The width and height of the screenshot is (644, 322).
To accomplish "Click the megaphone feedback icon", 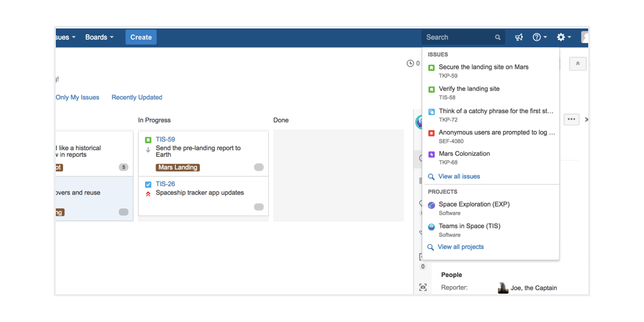I will (519, 37).
